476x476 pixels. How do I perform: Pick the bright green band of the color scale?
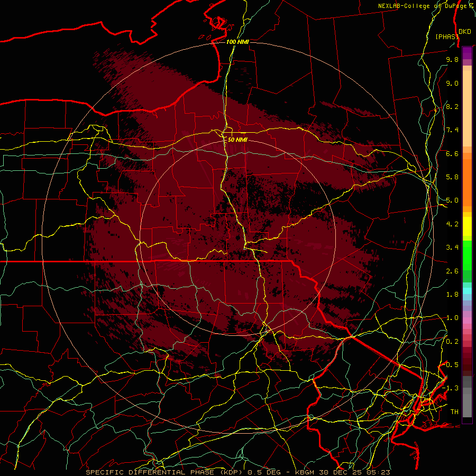tap(467, 255)
